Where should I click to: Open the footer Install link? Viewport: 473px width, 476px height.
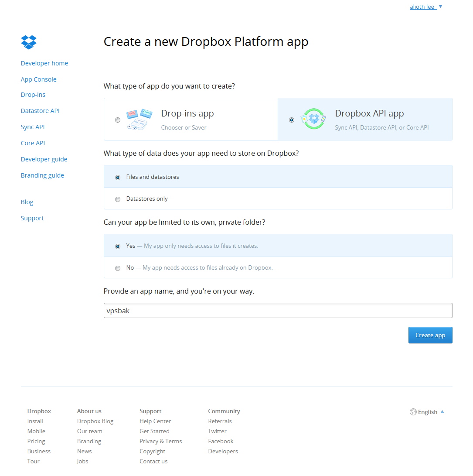pyautogui.click(x=35, y=421)
